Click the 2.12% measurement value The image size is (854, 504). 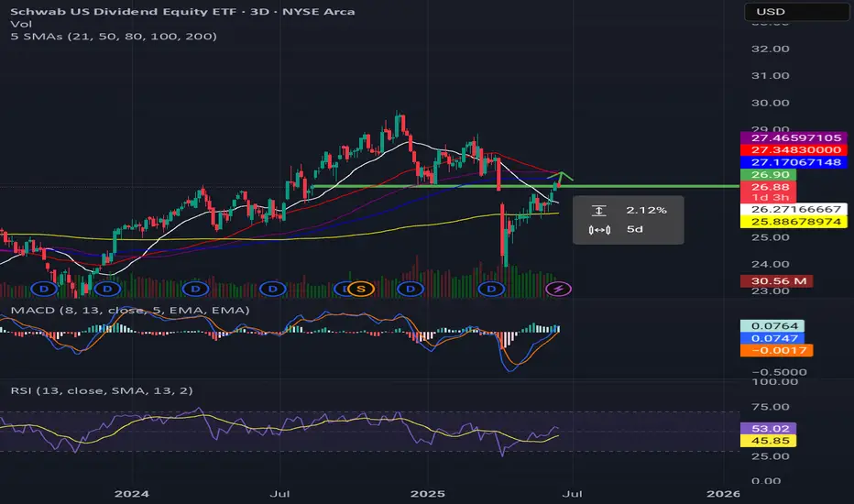coord(646,211)
